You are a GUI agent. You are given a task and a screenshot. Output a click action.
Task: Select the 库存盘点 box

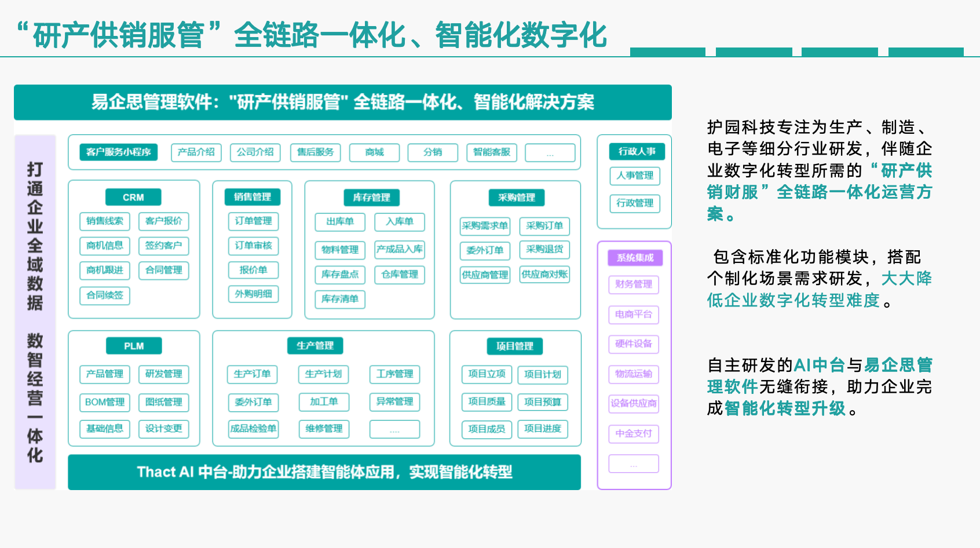click(340, 275)
